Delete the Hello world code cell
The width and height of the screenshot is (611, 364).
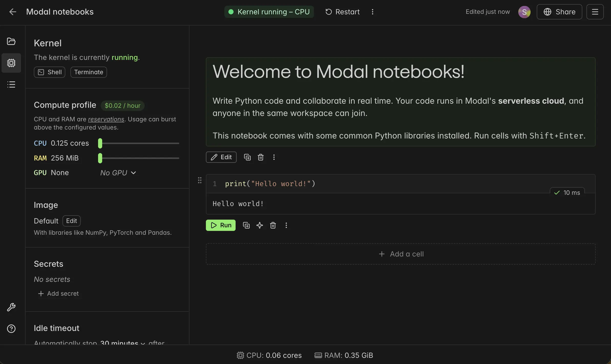pos(273,225)
